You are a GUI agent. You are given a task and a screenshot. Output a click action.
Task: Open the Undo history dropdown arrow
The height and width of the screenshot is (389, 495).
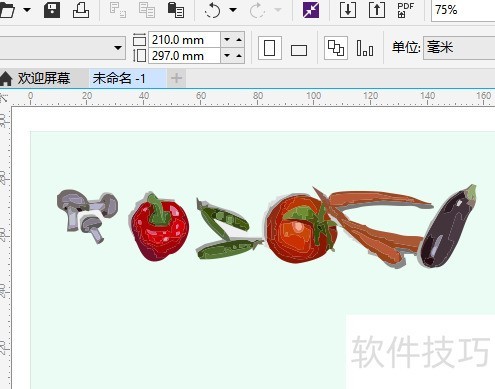[x=233, y=10]
